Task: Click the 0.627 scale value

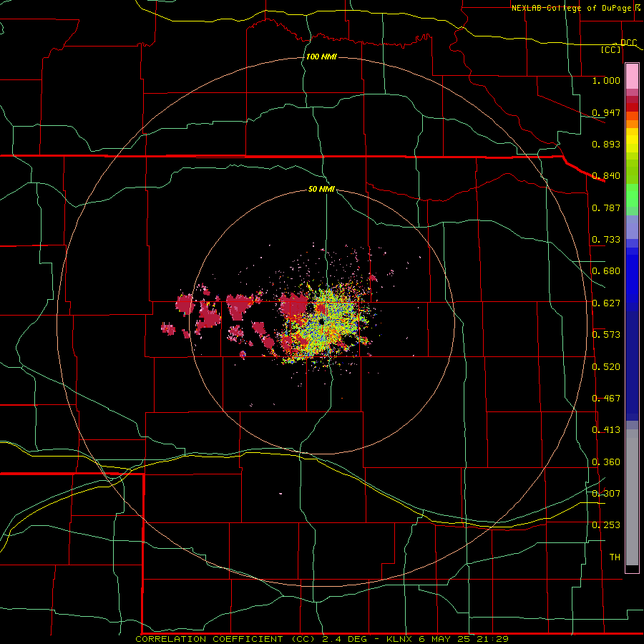Action: (606, 303)
